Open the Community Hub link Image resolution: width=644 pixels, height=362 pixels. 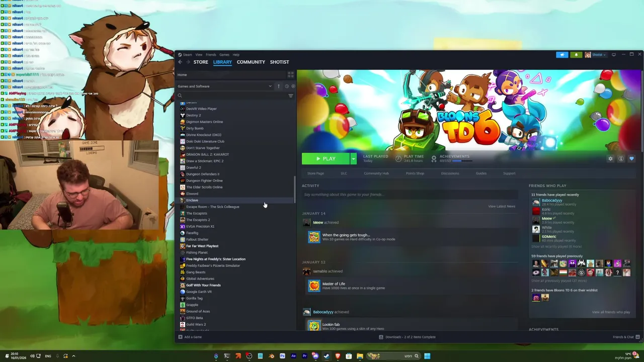pyautogui.click(x=376, y=173)
